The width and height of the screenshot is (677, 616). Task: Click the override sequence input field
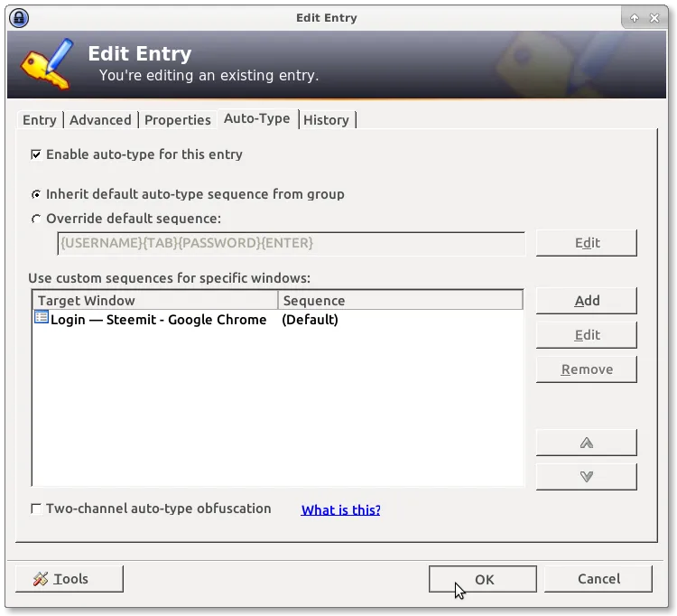click(x=291, y=243)
